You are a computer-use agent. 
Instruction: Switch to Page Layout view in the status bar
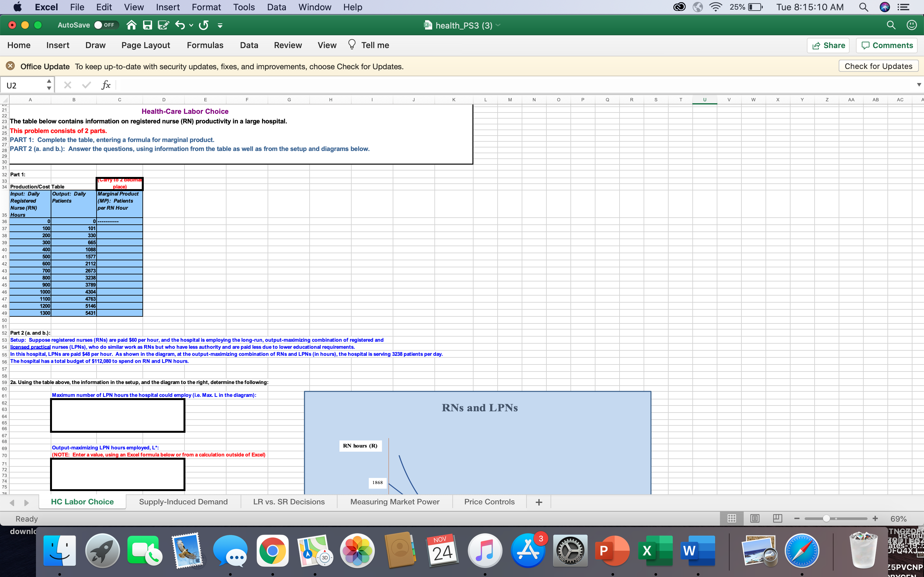pos(756,518)
